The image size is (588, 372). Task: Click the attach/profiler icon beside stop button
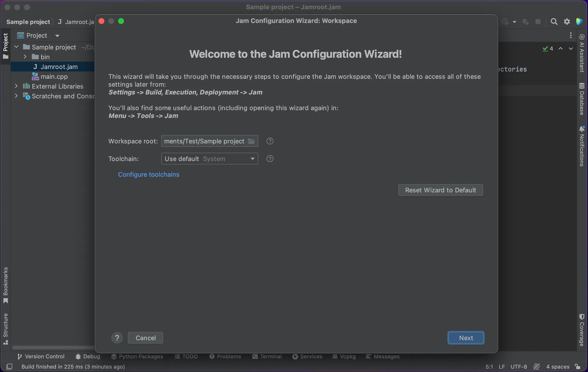click(x=525, y=22)
